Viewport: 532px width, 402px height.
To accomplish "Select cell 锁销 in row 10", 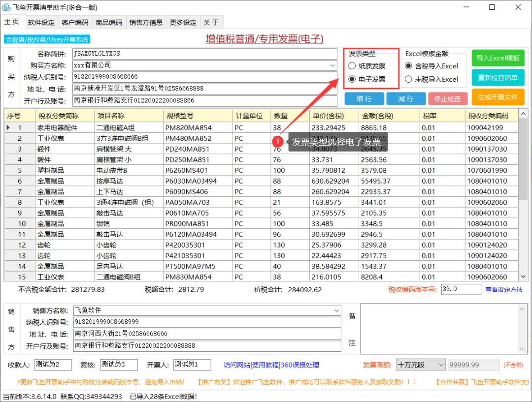I will 129,224.
